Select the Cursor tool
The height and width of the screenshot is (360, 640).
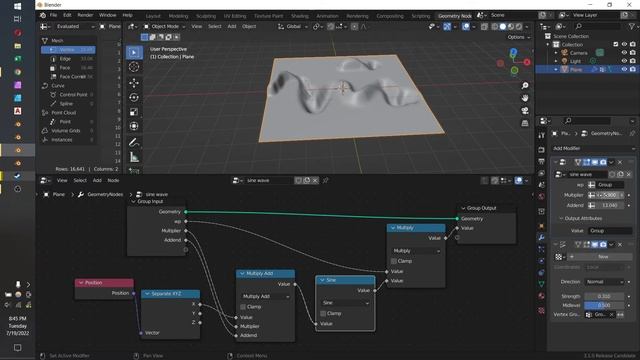(x=134, y=67)
